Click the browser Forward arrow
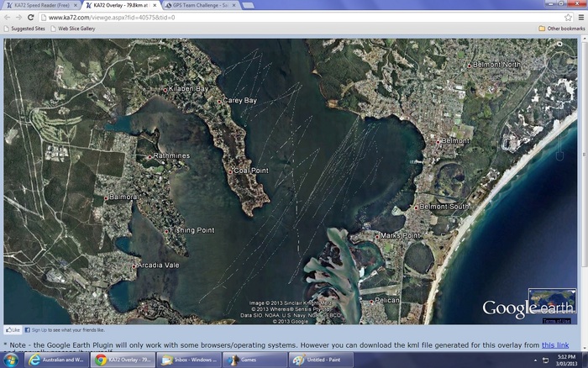The image size is (588, 368). click(x=19, y=17)
